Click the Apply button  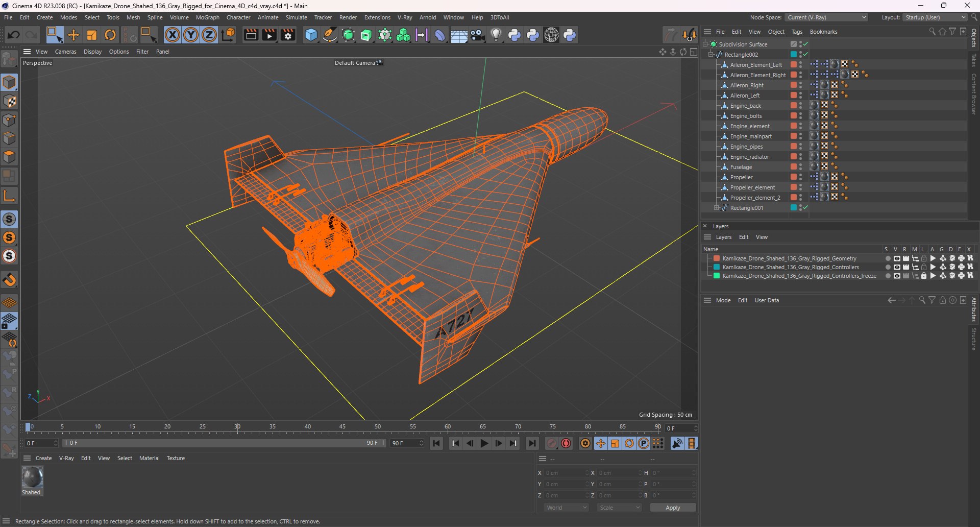coord(673,508)
